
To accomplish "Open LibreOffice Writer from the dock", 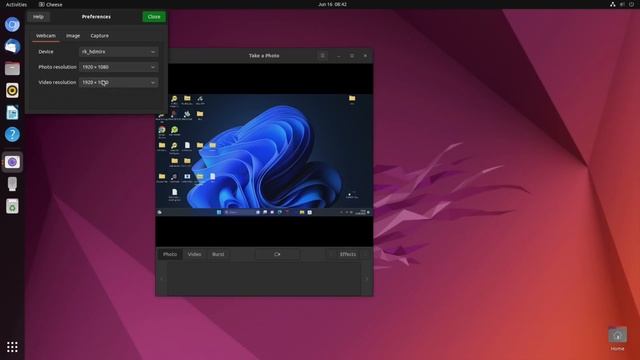I will (12, 113).
